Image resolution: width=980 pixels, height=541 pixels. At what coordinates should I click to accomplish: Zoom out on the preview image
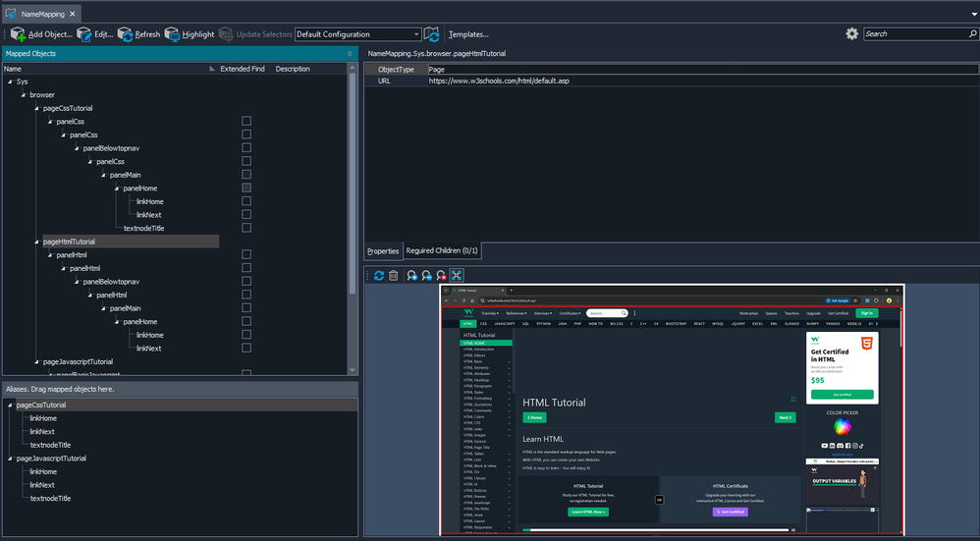tap(427, 276)
